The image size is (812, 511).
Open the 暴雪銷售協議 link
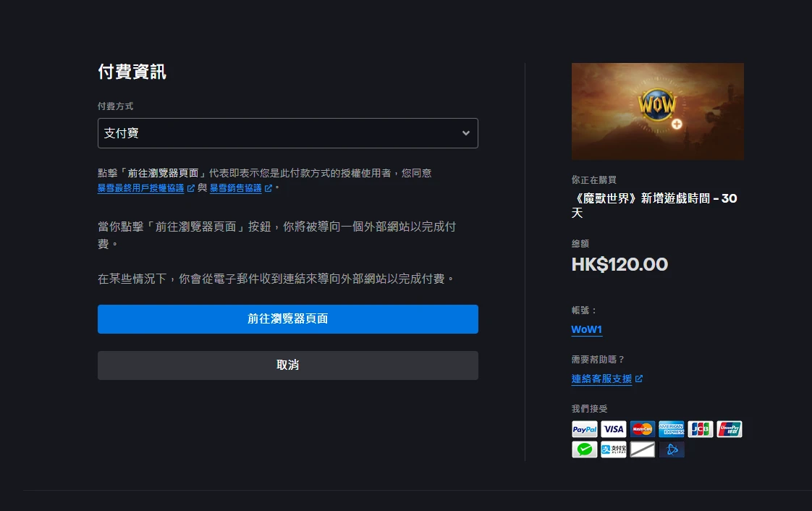pos(236,188)
